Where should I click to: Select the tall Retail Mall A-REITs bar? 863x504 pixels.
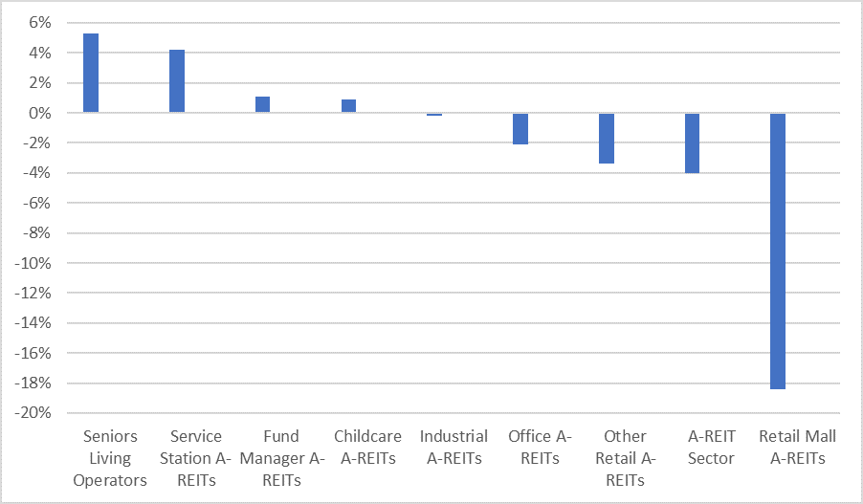778,251
